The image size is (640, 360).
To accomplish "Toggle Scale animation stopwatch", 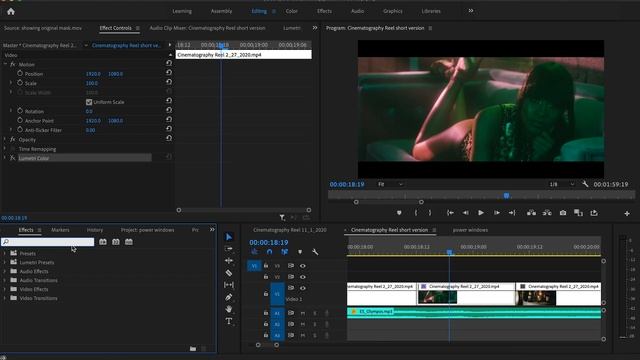I will pyautogui.click(x=20, y=82).
